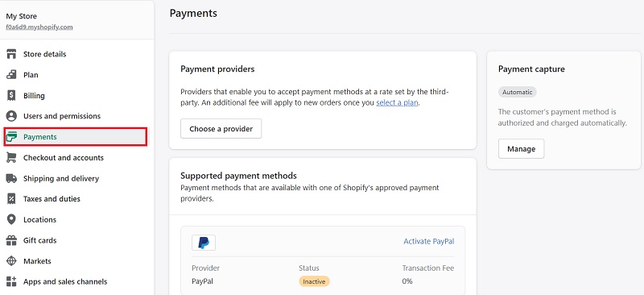Click the Users and permissions person icon
Screen dimensions: 644x295
11,116
